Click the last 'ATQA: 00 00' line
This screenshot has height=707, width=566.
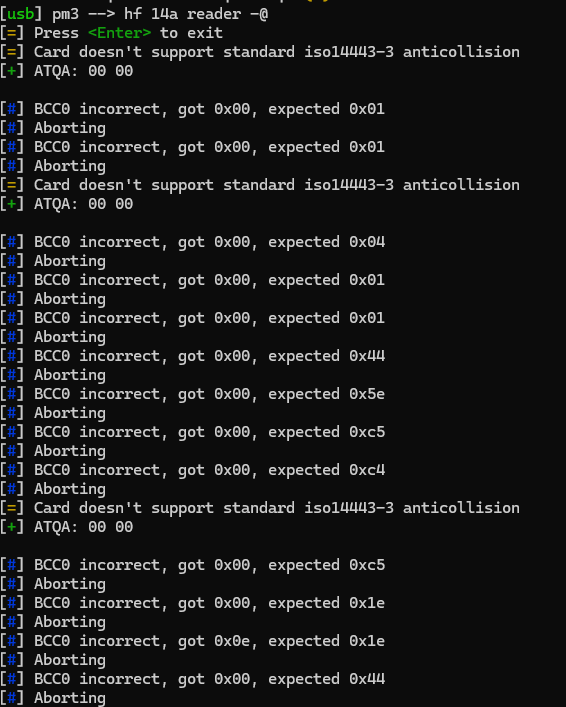pos(67,527)
